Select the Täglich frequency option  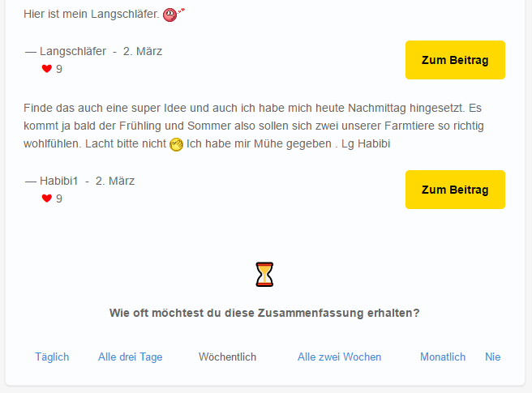52,357
